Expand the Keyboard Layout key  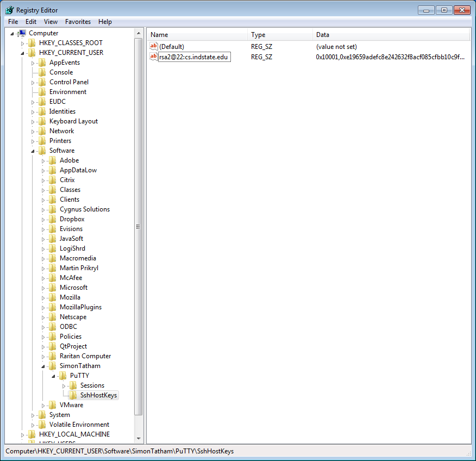tap(33, 122)
